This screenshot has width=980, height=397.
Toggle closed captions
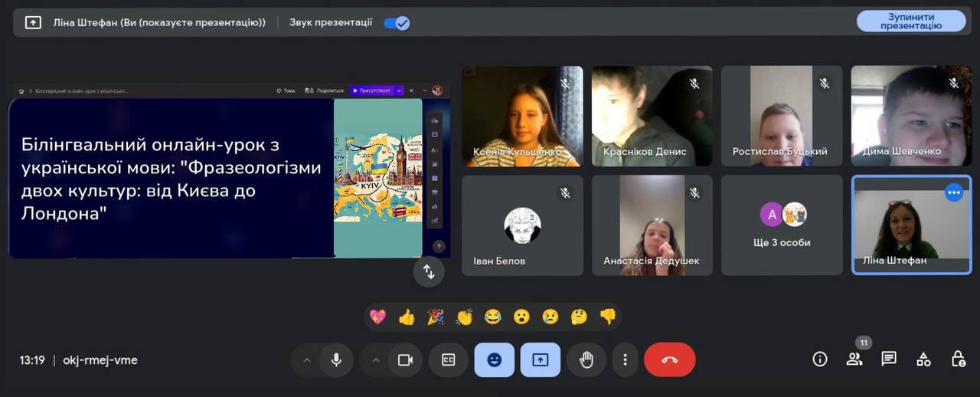pos(449,359)
